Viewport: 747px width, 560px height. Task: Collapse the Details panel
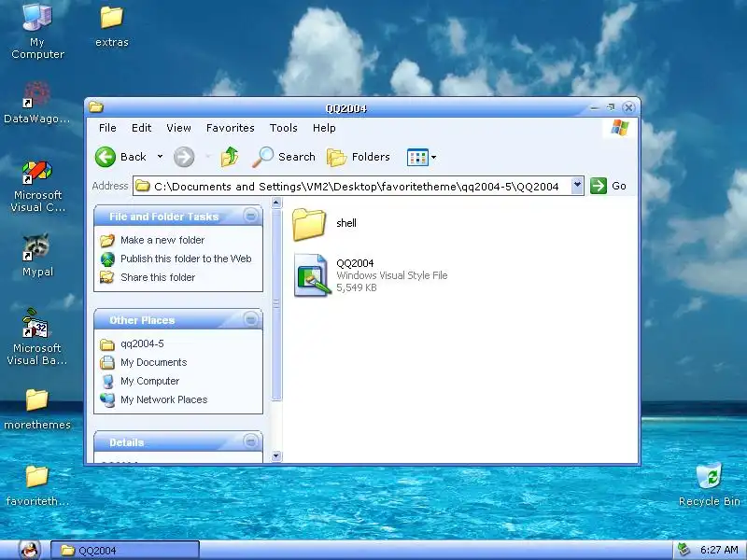[x=250, y=441]
